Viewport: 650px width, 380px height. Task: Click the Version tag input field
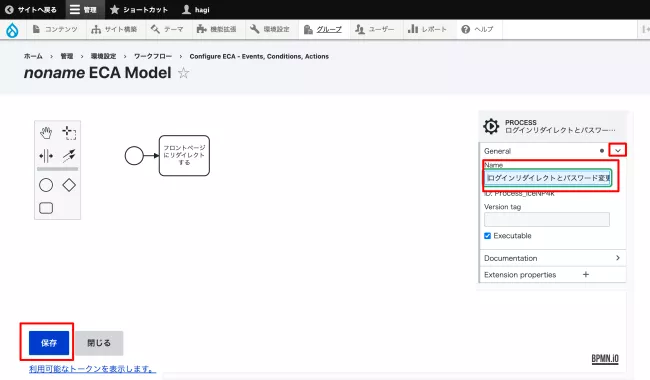[547, 219]
